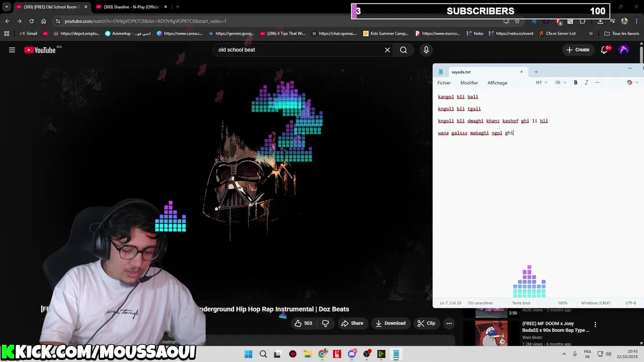Screen dimensions: 644x362
Task: Open Cfx.re Server List bookmark
Action: pos(557,34)
